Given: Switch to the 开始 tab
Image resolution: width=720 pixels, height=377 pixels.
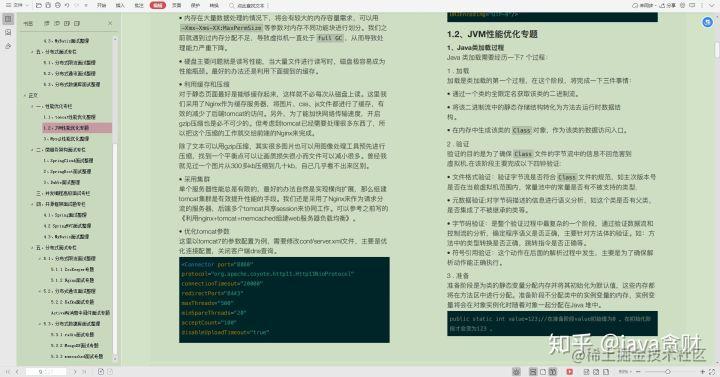Looking at the screenshot, I should coord(101,6).
